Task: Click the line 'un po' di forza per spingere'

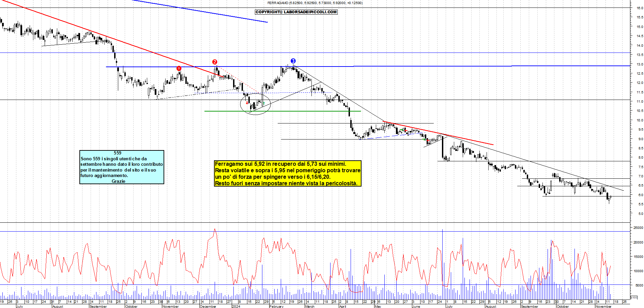Action: tap(273, 177)
